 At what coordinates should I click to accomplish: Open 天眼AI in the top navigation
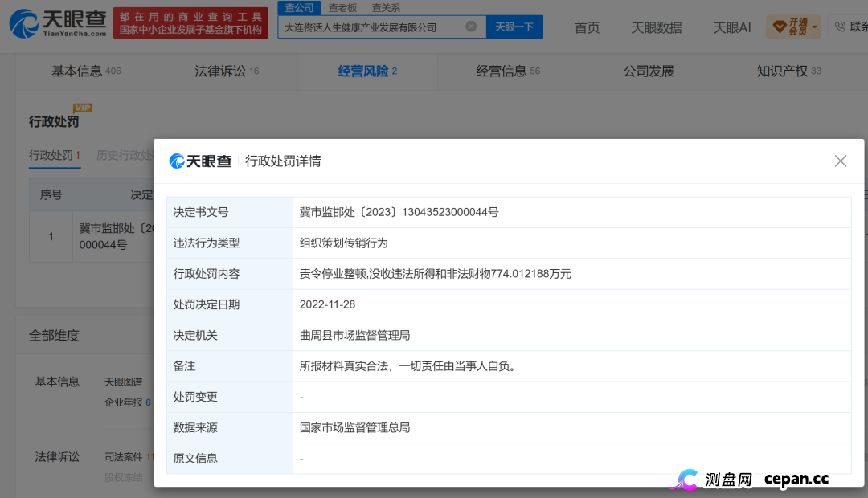(x=732, y=27)
